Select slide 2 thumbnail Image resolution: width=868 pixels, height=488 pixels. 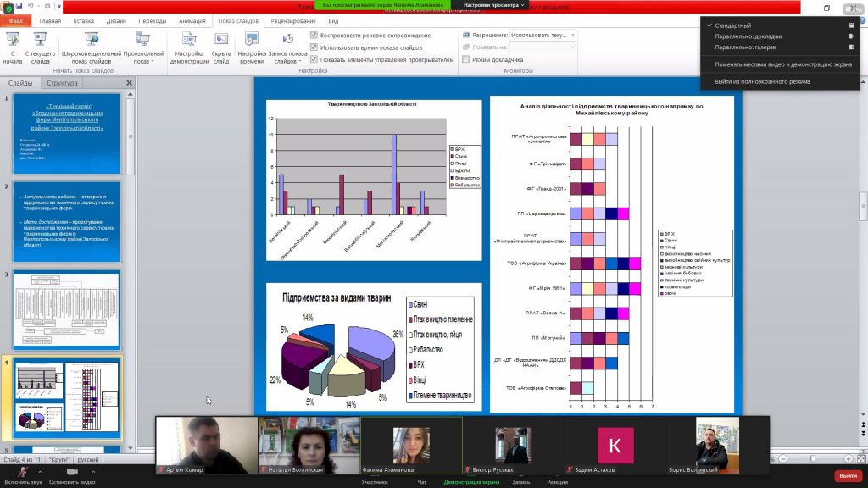tap(66, 222)
